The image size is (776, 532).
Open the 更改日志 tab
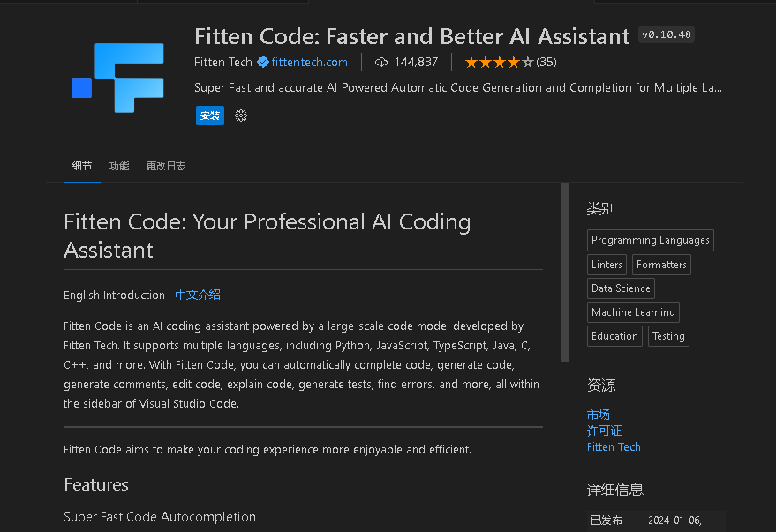coord(166,166)
